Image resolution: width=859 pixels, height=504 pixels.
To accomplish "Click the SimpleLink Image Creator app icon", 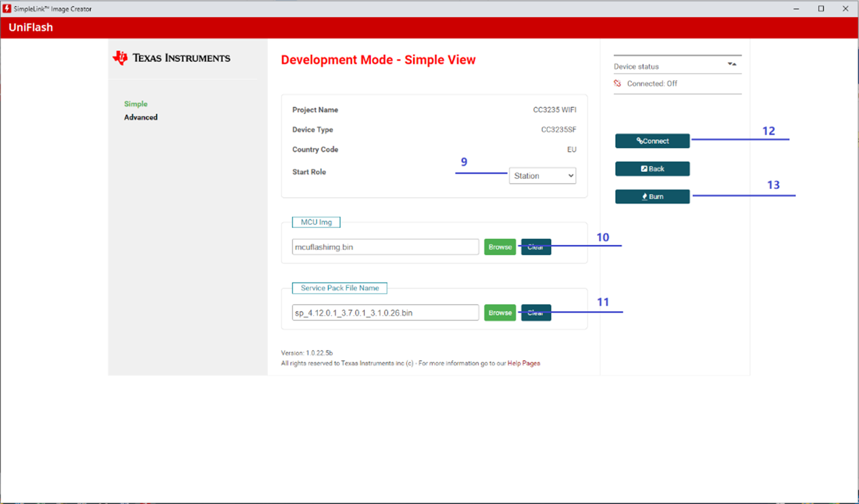I will click(x=7, y=8).
